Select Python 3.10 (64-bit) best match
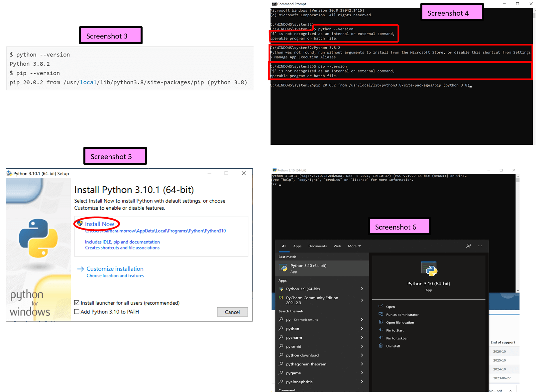Screen dimensions: 545x392 [x=322, y=268]
